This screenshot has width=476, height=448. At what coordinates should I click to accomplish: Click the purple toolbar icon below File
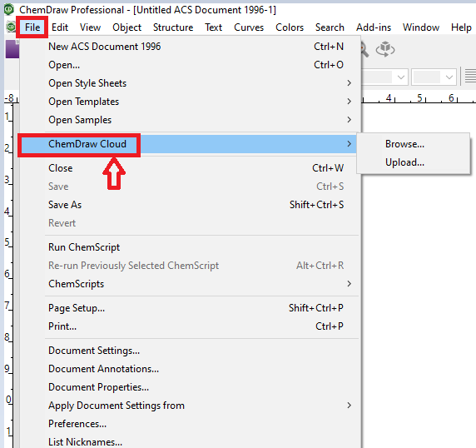[12, 49]
